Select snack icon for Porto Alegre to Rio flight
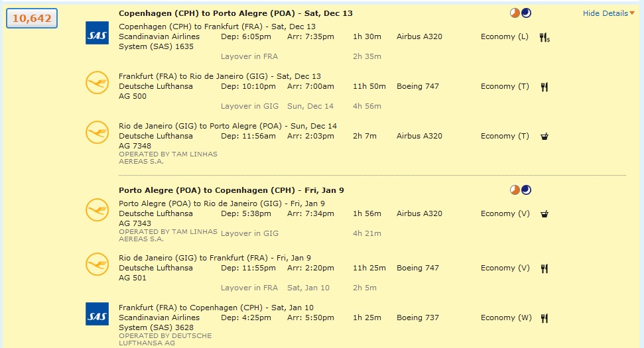The height and width of the screenshot is (348, 644). tap(545, 214)
